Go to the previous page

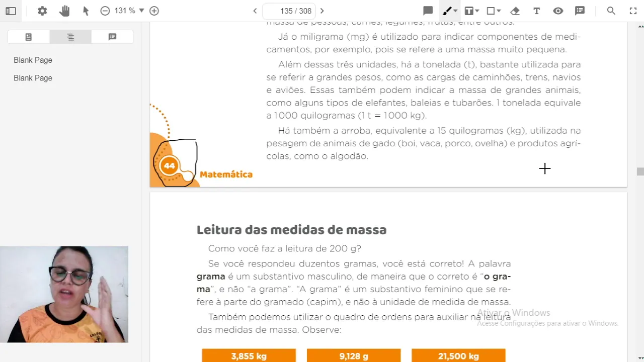[255, 11]
